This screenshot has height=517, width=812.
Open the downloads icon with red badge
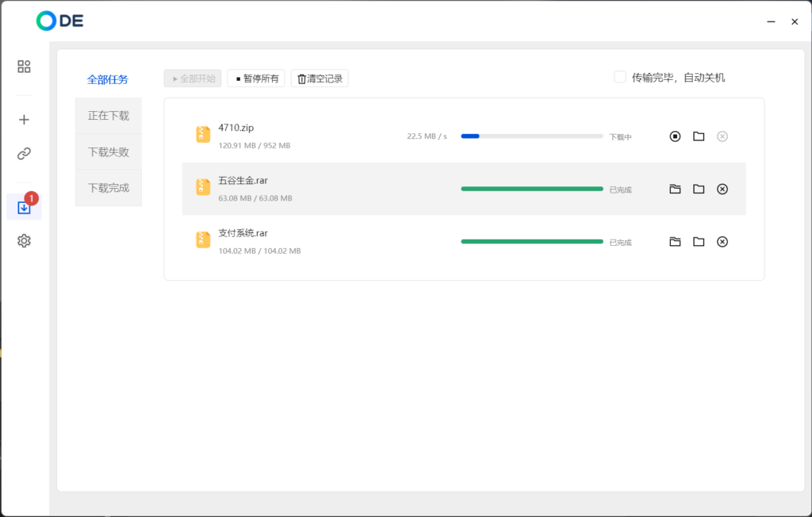24,208
